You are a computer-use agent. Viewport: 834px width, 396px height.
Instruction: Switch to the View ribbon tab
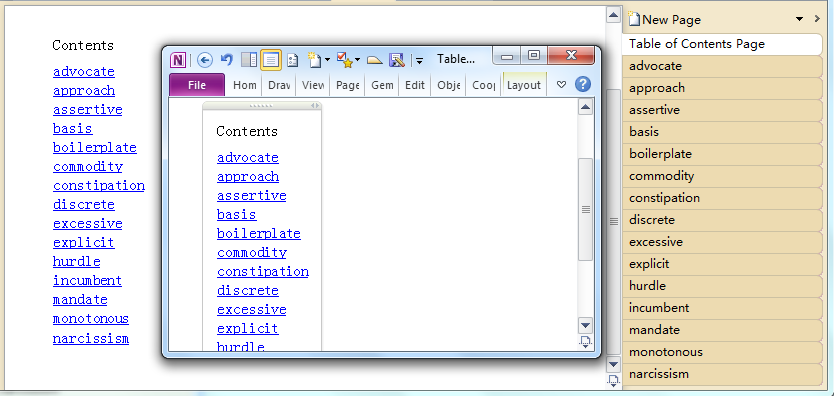pos(313,85)
